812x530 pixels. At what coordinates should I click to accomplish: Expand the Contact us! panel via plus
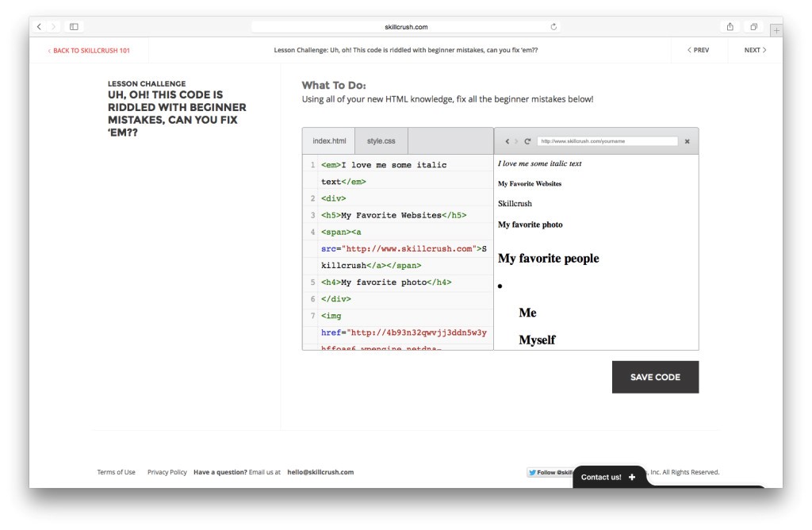click(x=630, y=476)
